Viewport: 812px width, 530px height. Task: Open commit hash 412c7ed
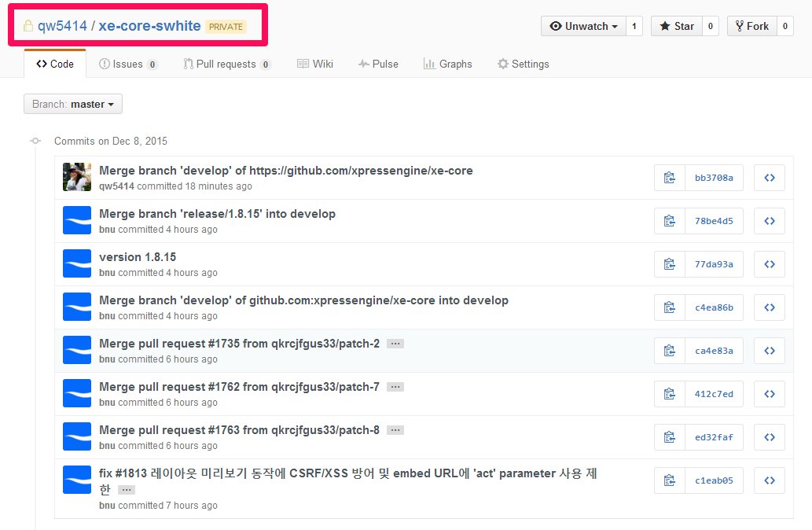tap(714, 394)
